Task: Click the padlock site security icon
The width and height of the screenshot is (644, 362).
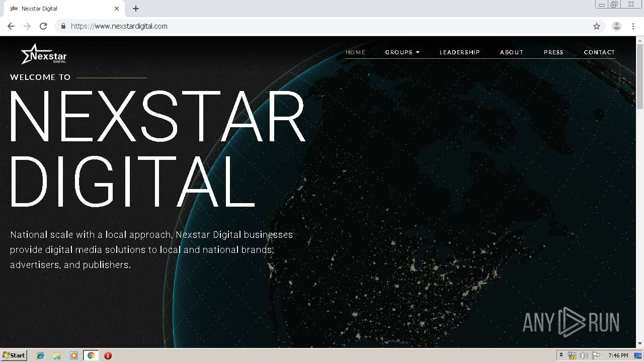Action: (63, 26)
